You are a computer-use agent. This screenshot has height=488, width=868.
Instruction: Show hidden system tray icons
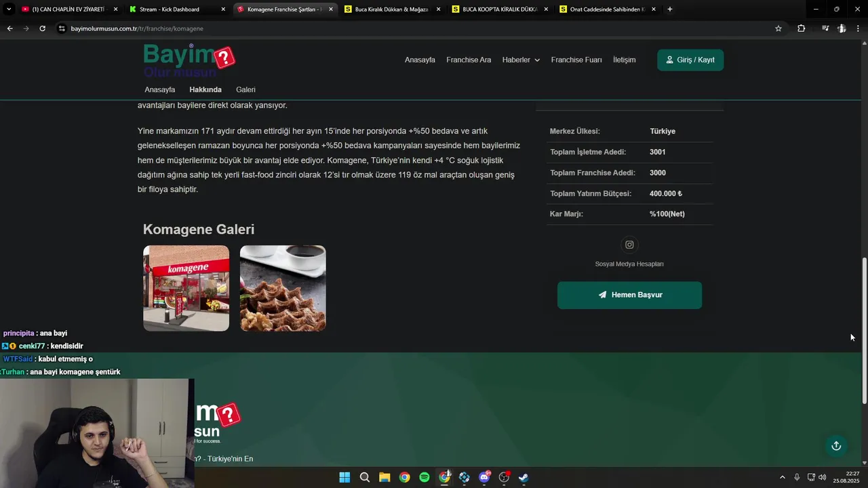(x=782, y=477)
